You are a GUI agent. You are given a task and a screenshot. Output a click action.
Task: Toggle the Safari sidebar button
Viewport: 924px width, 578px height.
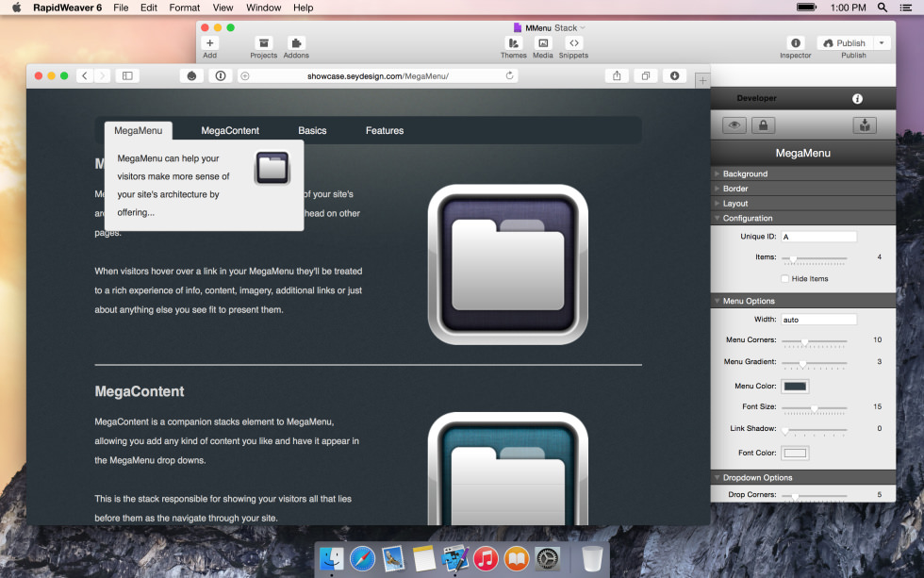[127, 75]
